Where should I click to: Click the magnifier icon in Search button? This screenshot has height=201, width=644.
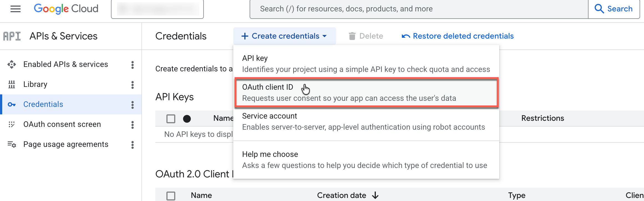point(599,9)
